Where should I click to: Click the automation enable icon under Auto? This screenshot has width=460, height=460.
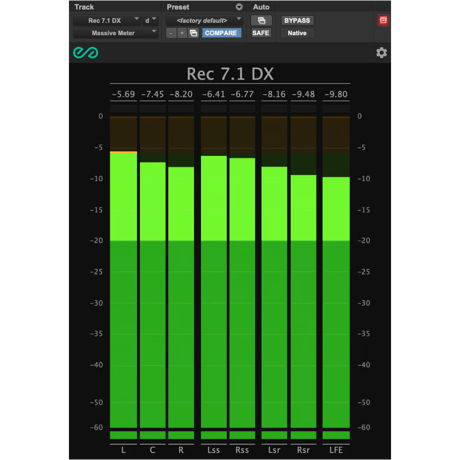[x=261, y=20]
